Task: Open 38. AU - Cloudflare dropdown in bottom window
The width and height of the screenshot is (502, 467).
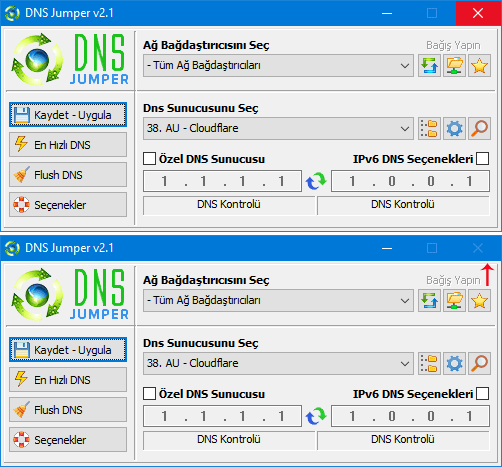Action: pyautogui.click(x=278, y=363)
